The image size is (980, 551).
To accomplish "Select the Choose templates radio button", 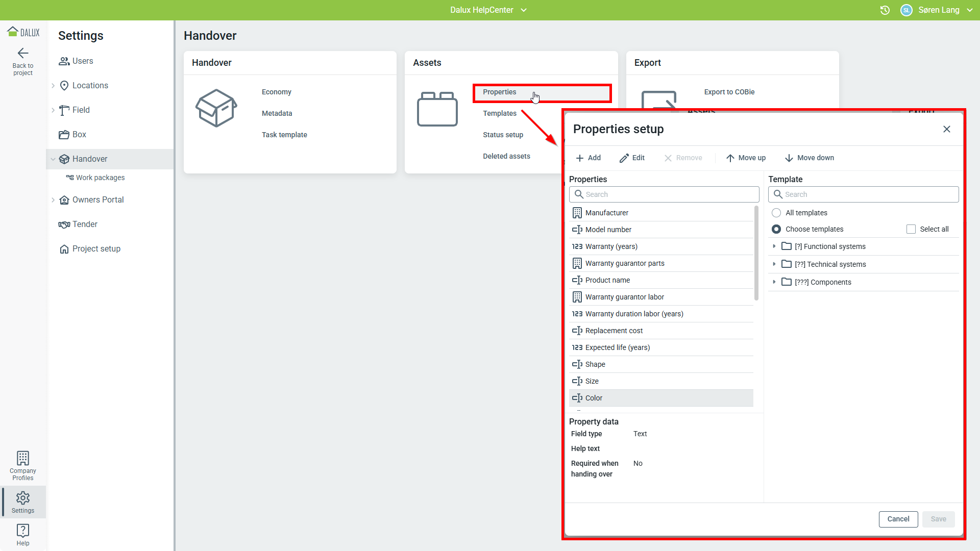I will (x=776, y=229).
